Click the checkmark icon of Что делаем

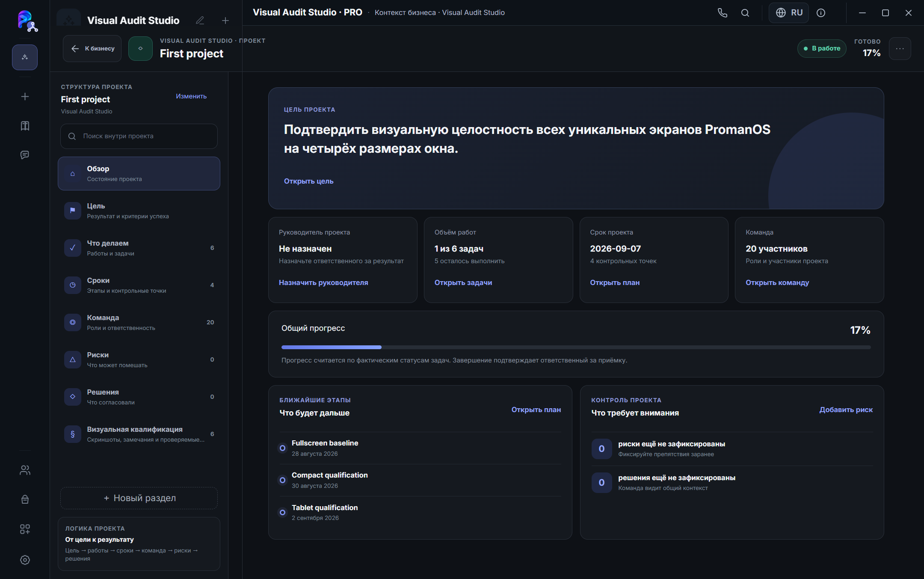coord(73,248)
